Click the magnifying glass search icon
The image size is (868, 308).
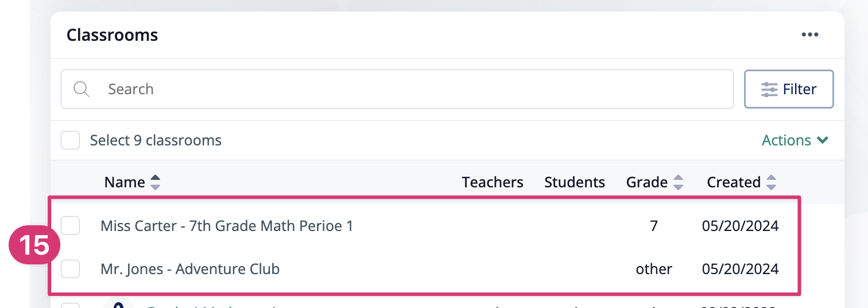[82, 89]
